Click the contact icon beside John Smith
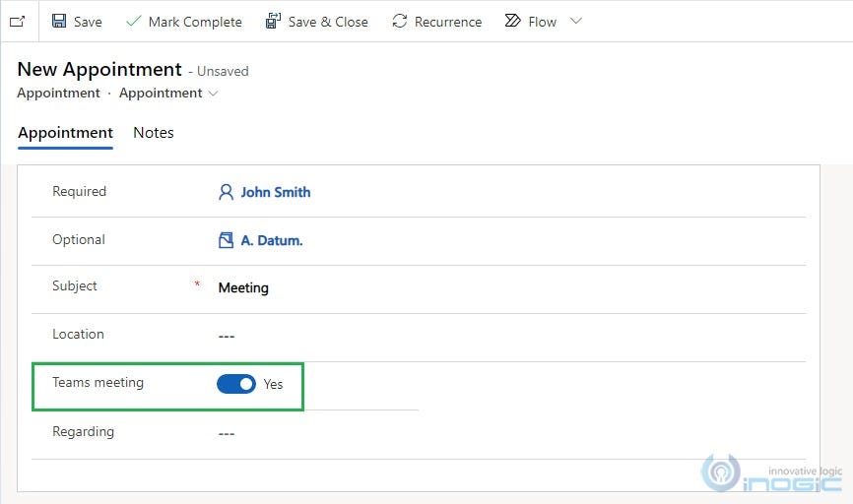The height and width of the screenshot is (504, 853). coord(226,192)
